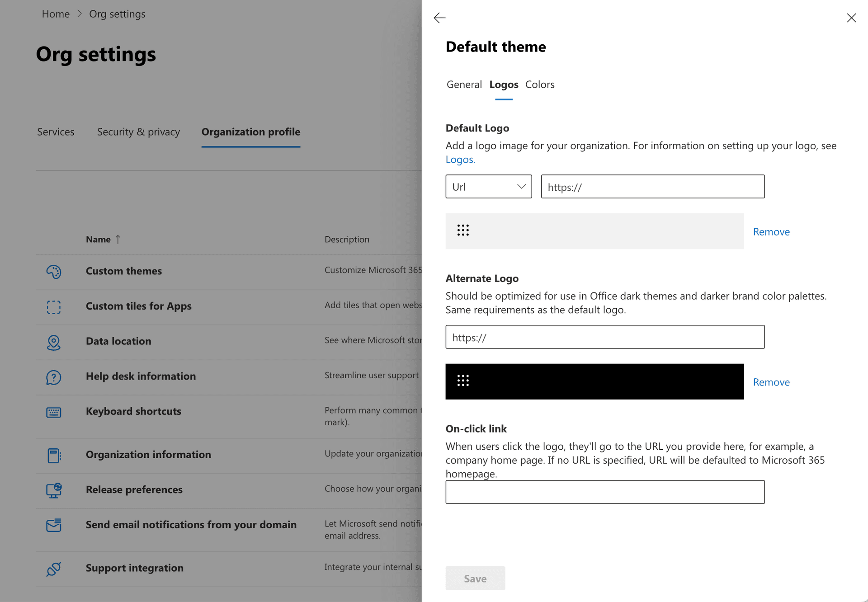Select the Custom themes palette icon

coord(53,272)
